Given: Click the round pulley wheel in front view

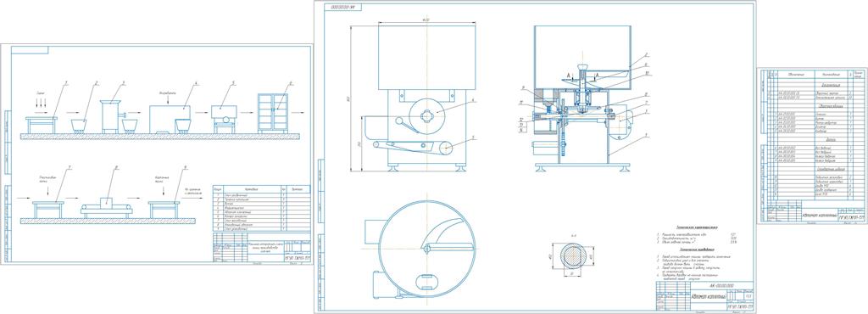Looking at the screenshot, I should pos(426,115).
